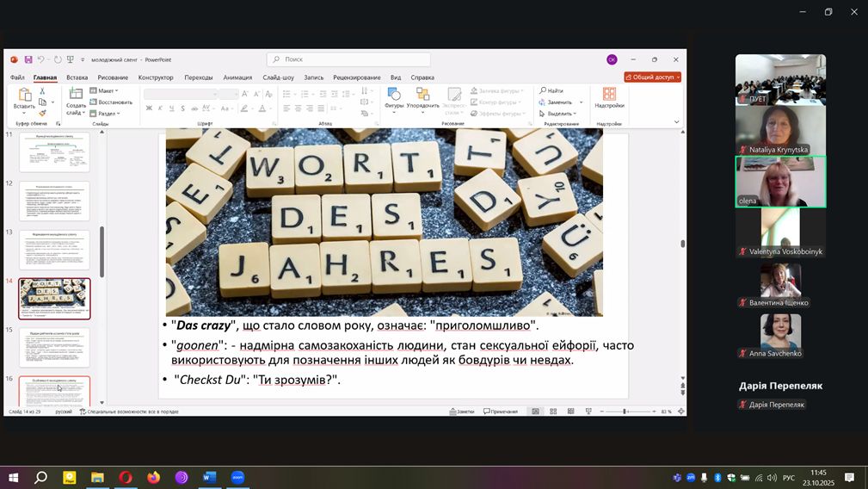Open the Вставка ribbon tab
The image size is (868, 489).
77,77
